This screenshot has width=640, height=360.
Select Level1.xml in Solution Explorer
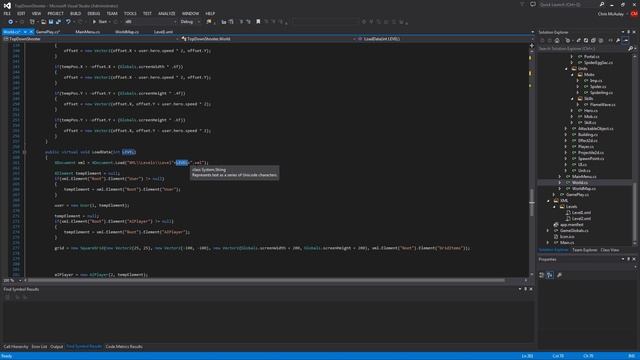[x=581, y=213]
